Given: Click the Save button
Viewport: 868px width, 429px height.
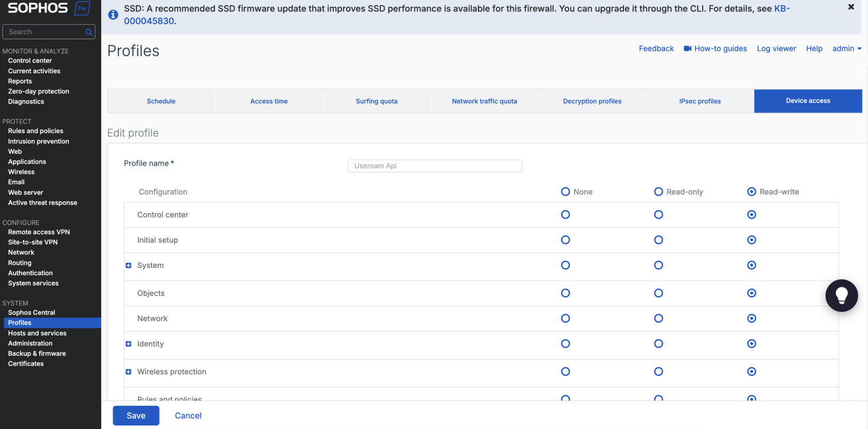Looking at the screenshot, I should click(136, 416).
